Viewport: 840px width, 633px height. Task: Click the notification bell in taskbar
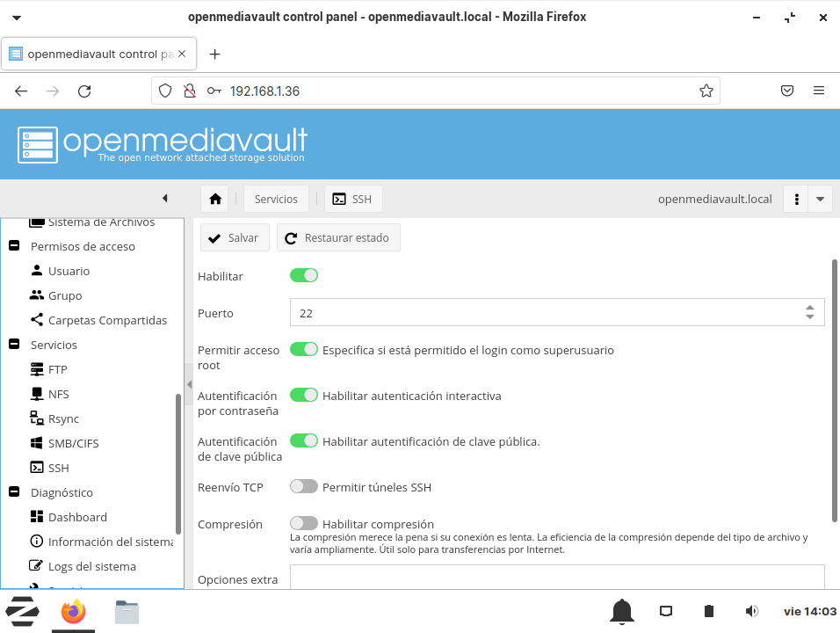(622, 611)
